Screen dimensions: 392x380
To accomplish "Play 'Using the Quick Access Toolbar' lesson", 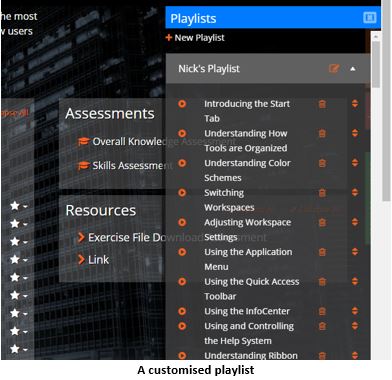I will click(x=182, y=281).
